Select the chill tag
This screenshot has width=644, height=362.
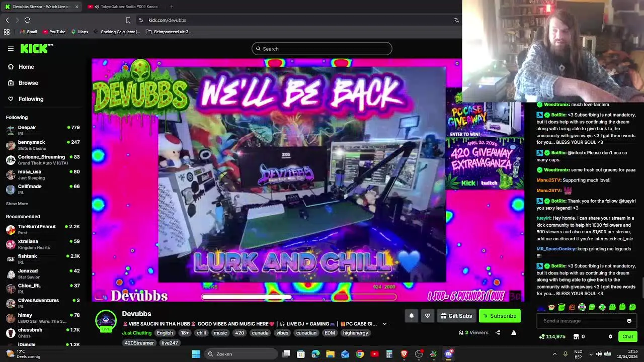pyautogui.click(x=201, y=333)
